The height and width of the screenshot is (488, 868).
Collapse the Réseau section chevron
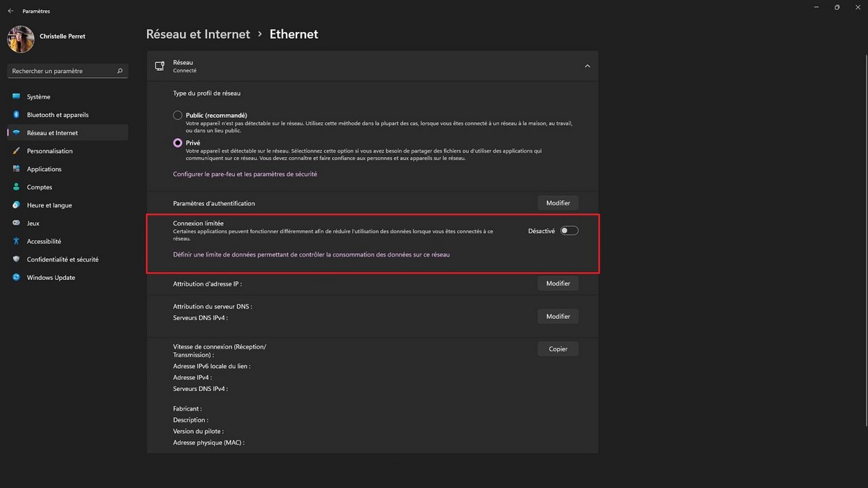point(587,65)
